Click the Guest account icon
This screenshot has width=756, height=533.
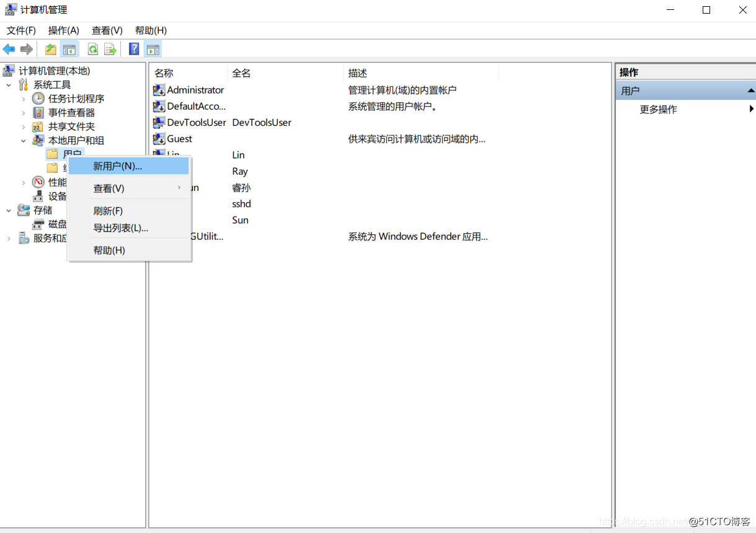pyautogui.click(x=159, y=139)
